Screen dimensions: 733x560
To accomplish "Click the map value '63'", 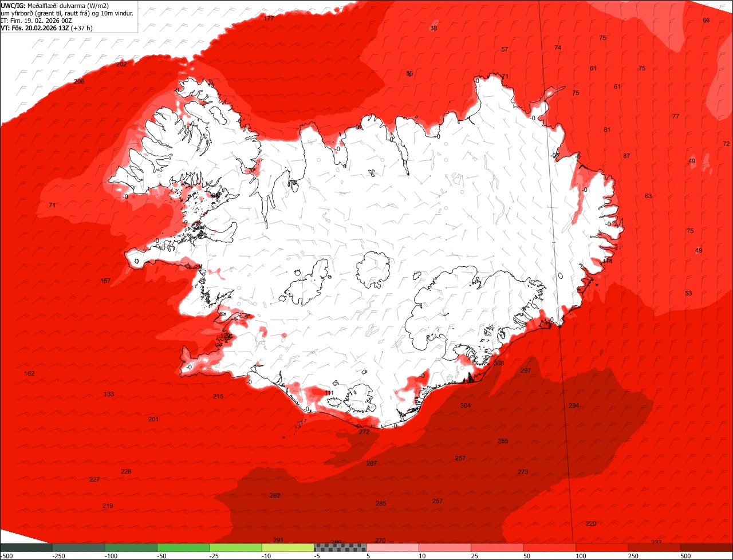I will (648, 196).
